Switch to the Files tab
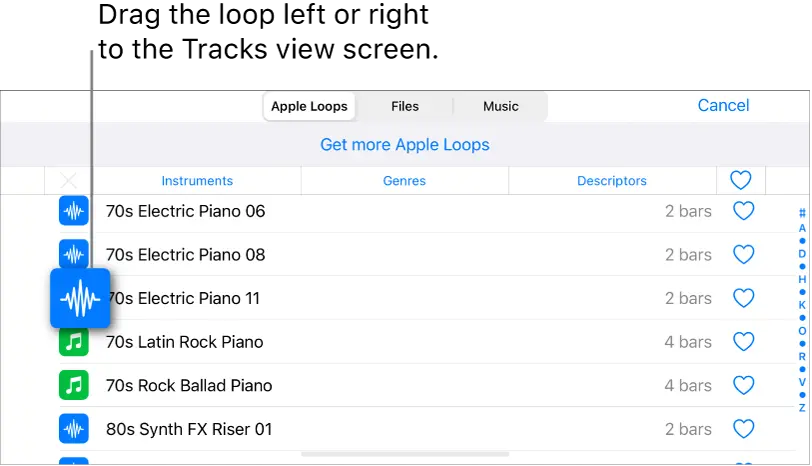 [x=405, y=106]
